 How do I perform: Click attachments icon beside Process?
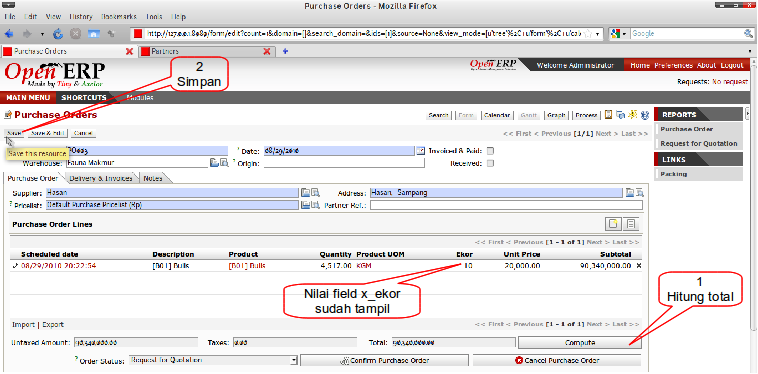click(x=609, y=115)
